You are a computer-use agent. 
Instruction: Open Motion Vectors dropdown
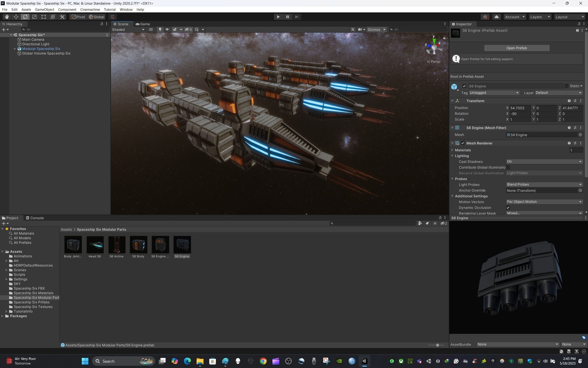(x=544, y=202)
